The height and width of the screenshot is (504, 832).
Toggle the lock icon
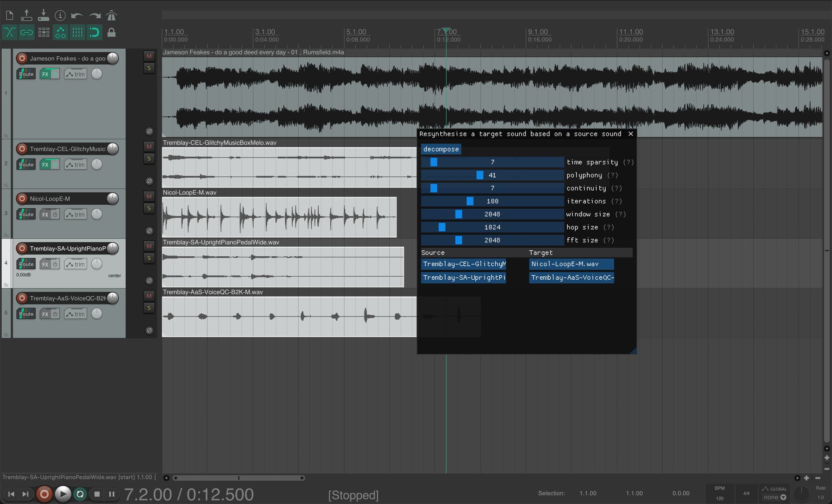point(111,32)
